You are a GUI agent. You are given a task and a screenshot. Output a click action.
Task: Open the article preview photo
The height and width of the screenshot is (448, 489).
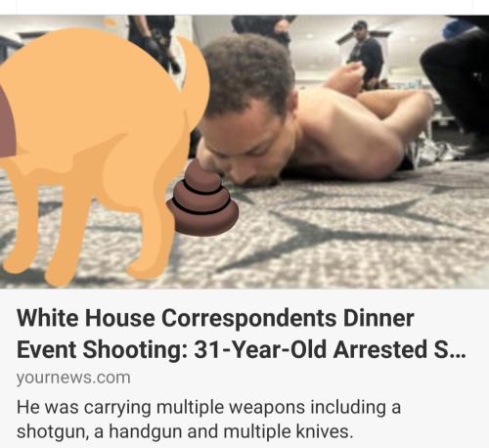(x=244, y=152)
